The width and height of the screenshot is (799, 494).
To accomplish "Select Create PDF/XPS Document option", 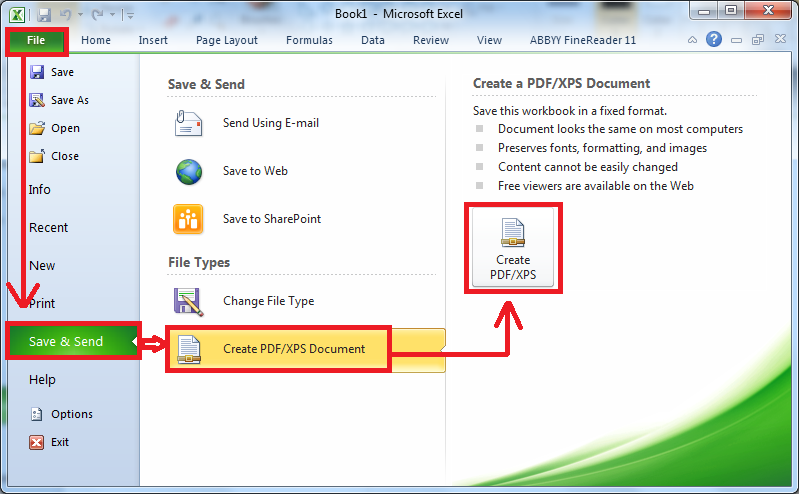I will (x=306, y=349).
